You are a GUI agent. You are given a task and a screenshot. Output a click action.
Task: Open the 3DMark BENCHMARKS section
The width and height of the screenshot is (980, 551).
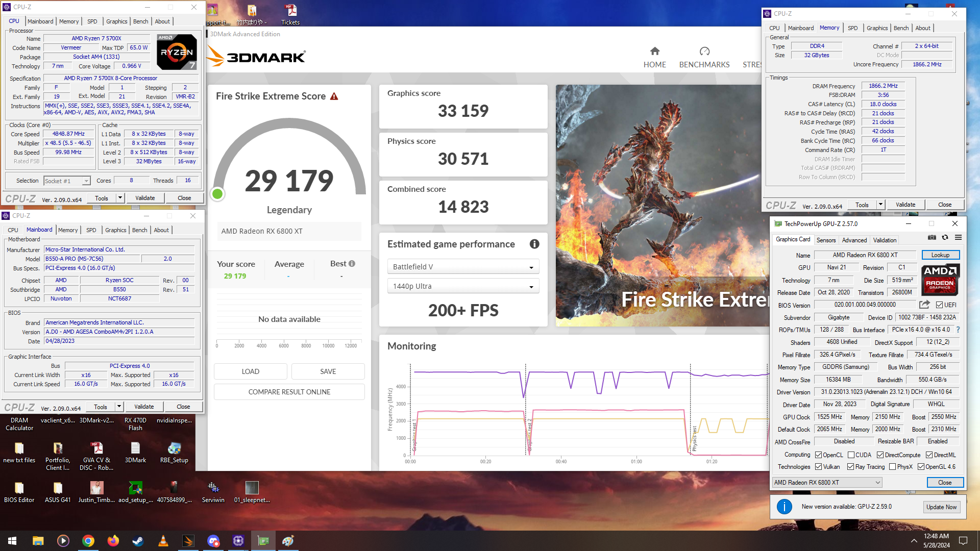coord(704,58)
